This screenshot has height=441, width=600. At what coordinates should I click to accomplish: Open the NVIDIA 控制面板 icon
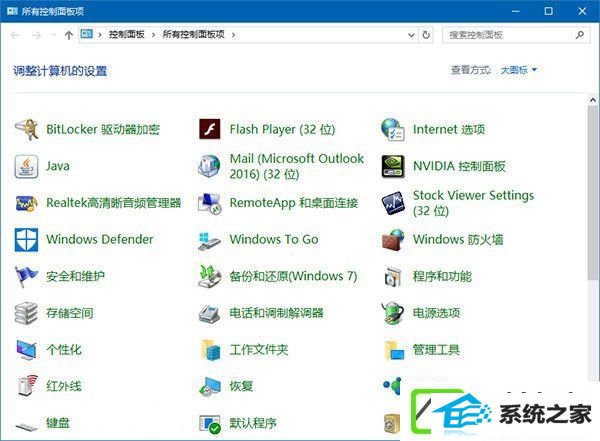point(393,166)
